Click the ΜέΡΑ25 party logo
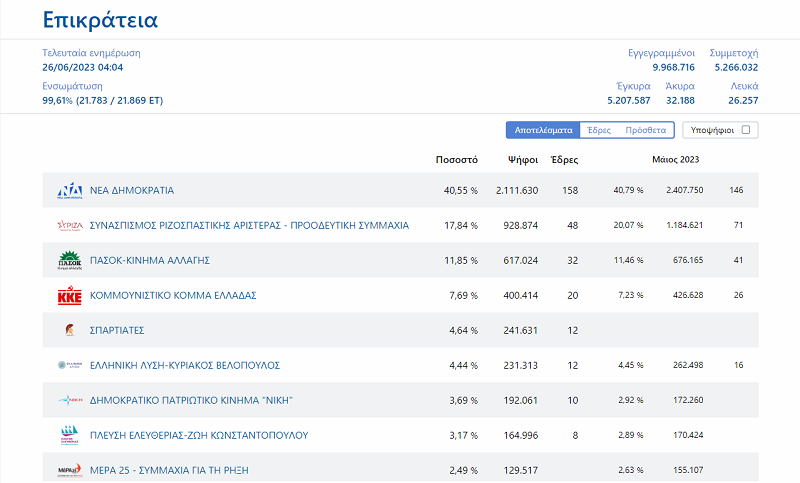 pyautogui.click(x=70, y=470)
